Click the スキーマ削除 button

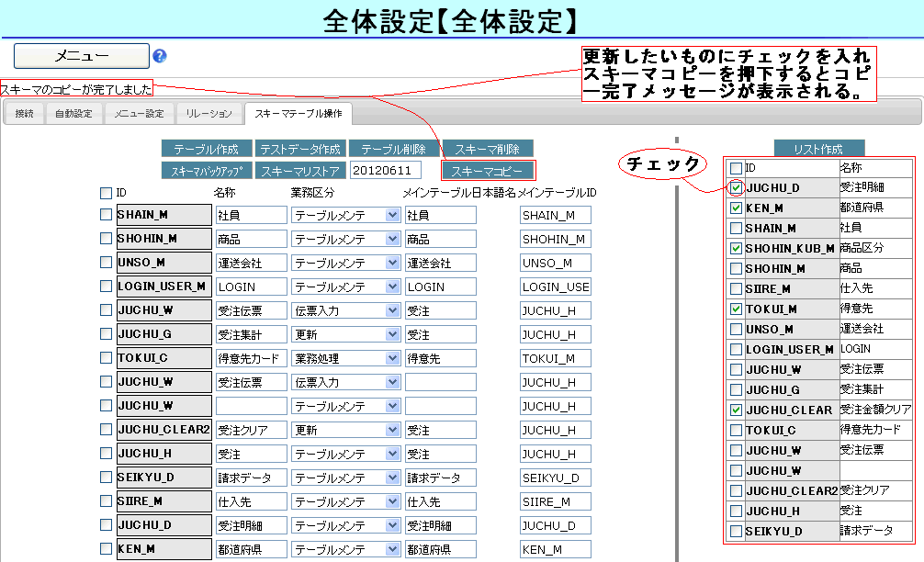pyautogui.click(x=487, y=149)
